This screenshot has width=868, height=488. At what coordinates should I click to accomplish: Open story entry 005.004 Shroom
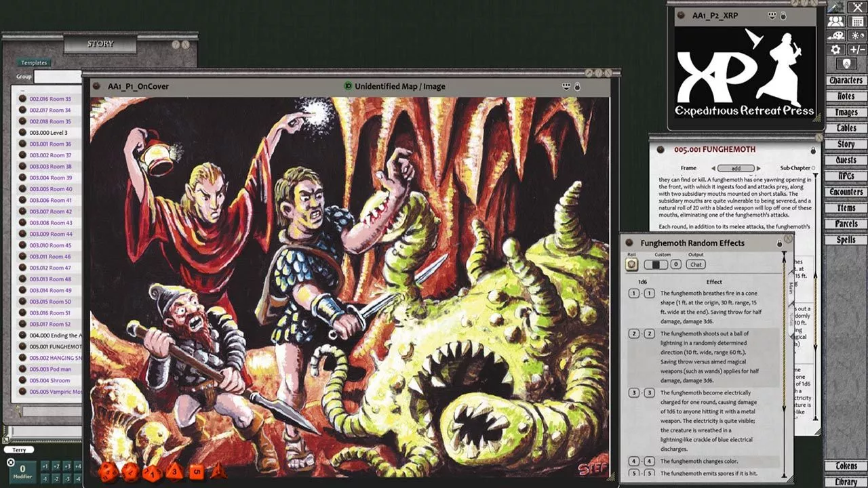click(50, 381)
